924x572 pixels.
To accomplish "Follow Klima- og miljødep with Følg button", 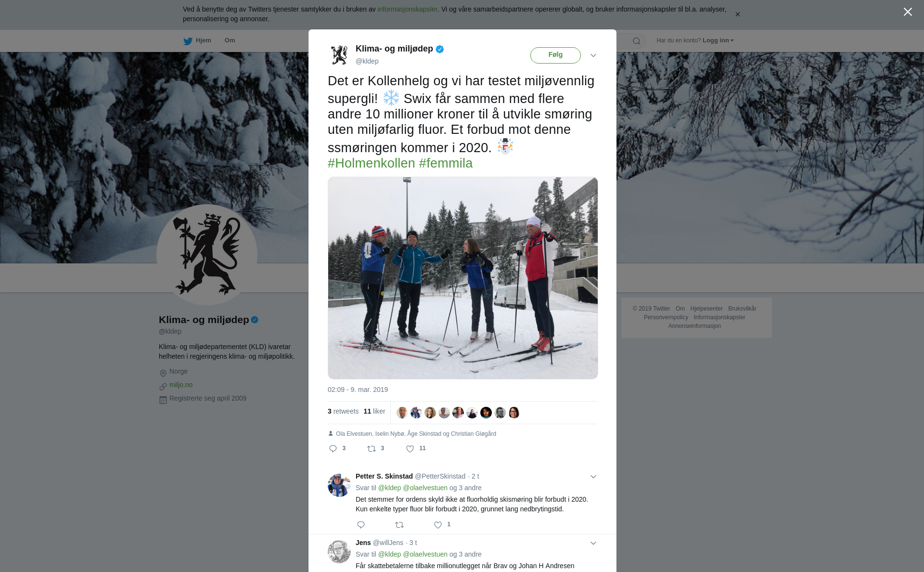I will coord(555,55).
